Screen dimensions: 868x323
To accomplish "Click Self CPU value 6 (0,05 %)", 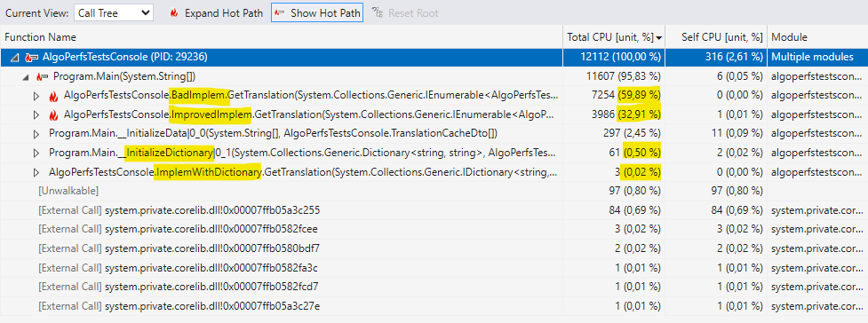I will 739,76.
